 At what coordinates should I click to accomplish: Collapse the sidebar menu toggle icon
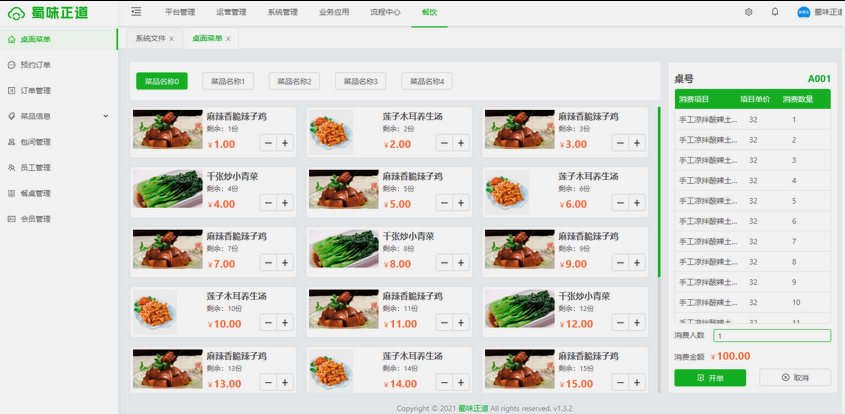[x=136, y=12]
